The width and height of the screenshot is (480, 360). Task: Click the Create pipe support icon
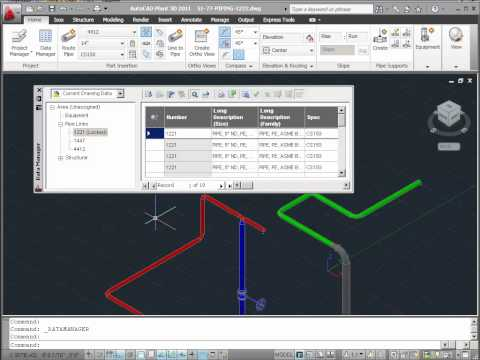[380, 39]
